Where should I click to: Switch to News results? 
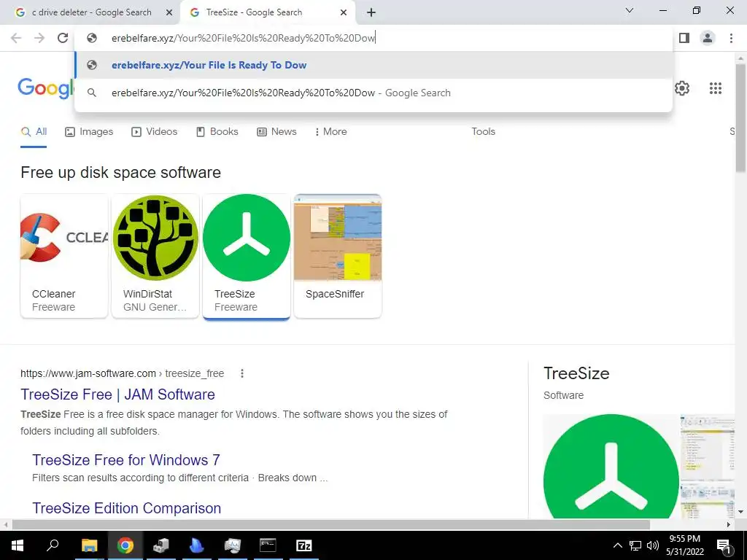click(276, 132)
